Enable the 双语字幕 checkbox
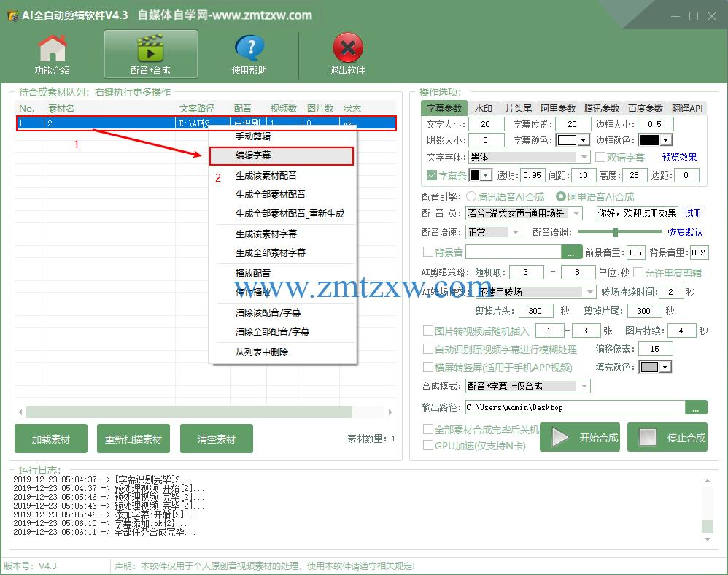The width and height of the screenshot is (728, 575). pyautogui.click(x=600, y=158)
